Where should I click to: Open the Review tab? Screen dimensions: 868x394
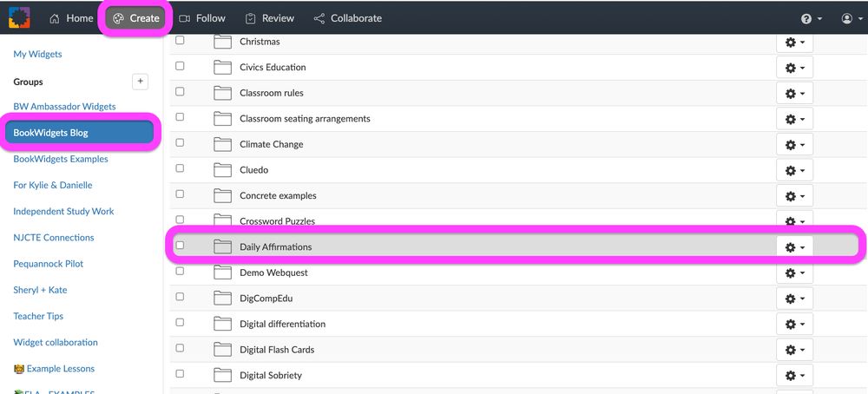pos(269,18)
